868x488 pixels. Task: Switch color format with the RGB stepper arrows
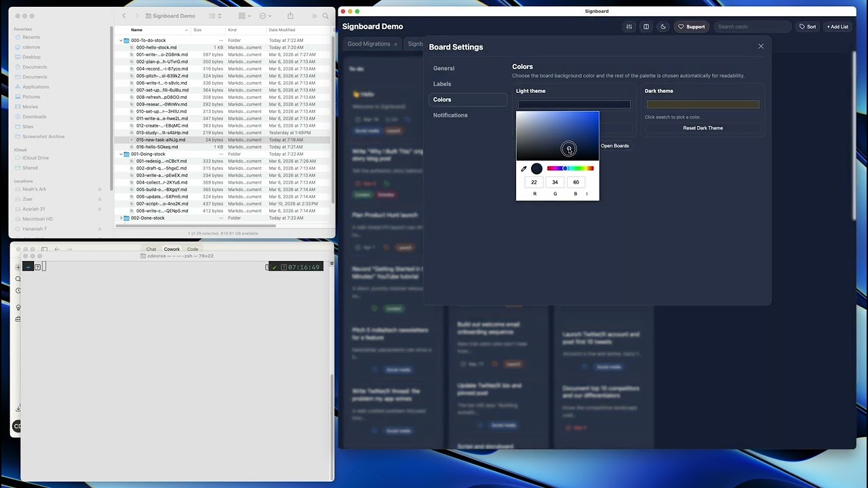point(587,194)
